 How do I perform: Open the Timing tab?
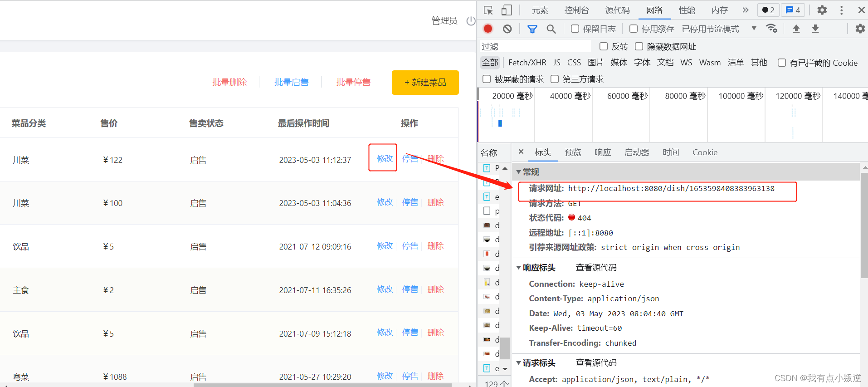(671, 152)
